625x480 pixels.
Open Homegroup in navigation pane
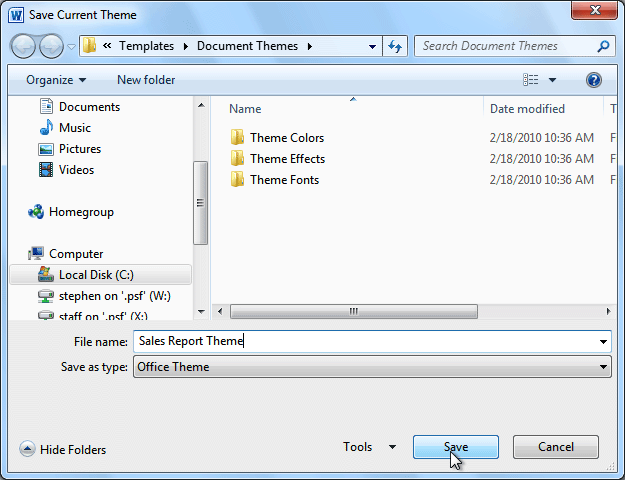click(81, 212)
